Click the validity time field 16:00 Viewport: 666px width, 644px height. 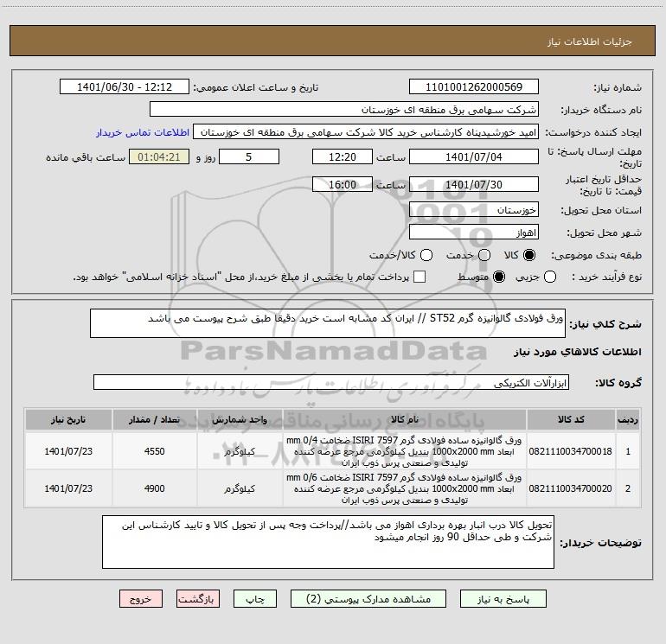(343, 184)
